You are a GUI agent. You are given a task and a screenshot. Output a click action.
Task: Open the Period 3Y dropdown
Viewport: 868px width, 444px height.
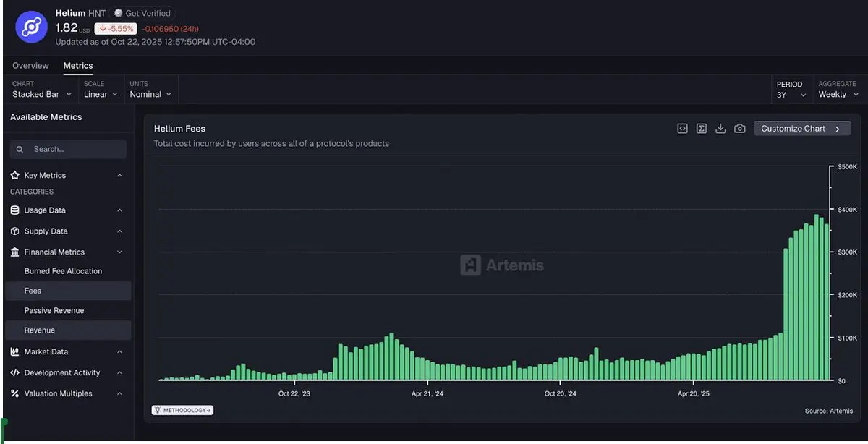tap(791, 95)
